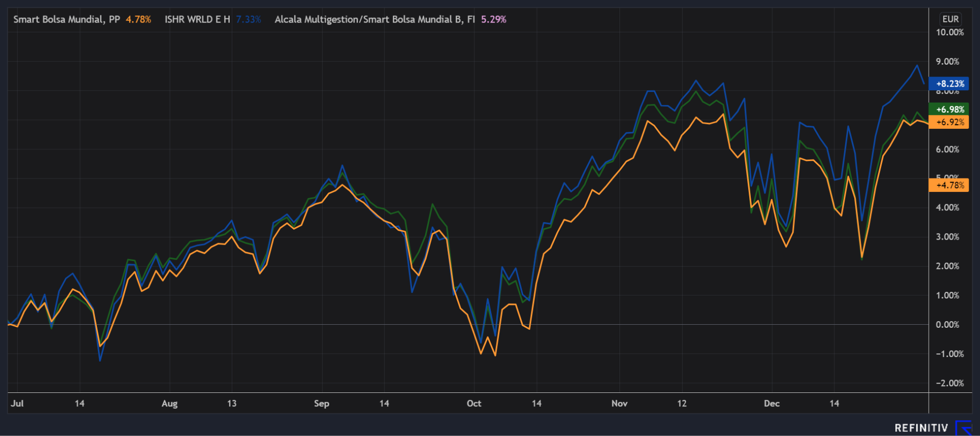Click the Aug date label
This screenshot has height=436, width=980.
click(170, 403)
